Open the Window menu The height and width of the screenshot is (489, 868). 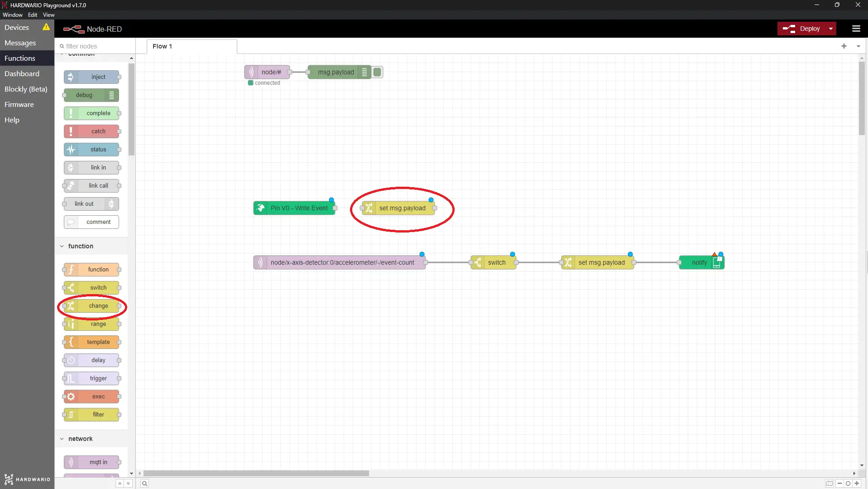13,15
